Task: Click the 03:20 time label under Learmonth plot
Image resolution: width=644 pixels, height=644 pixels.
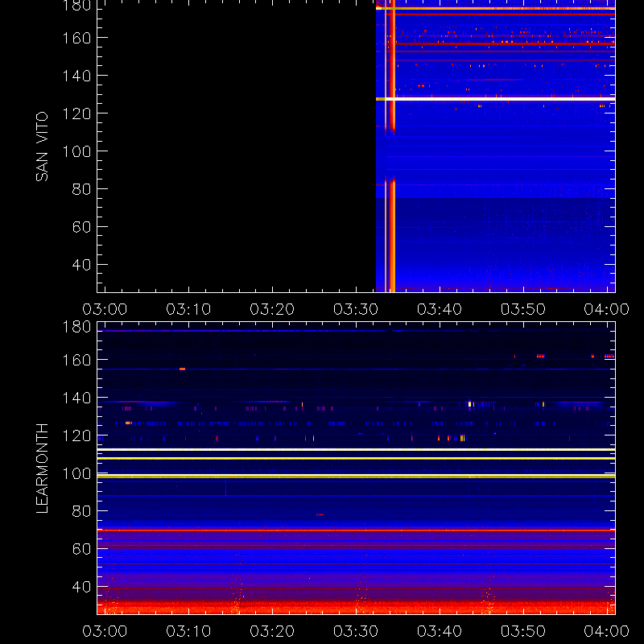Action: pos(272,631)
